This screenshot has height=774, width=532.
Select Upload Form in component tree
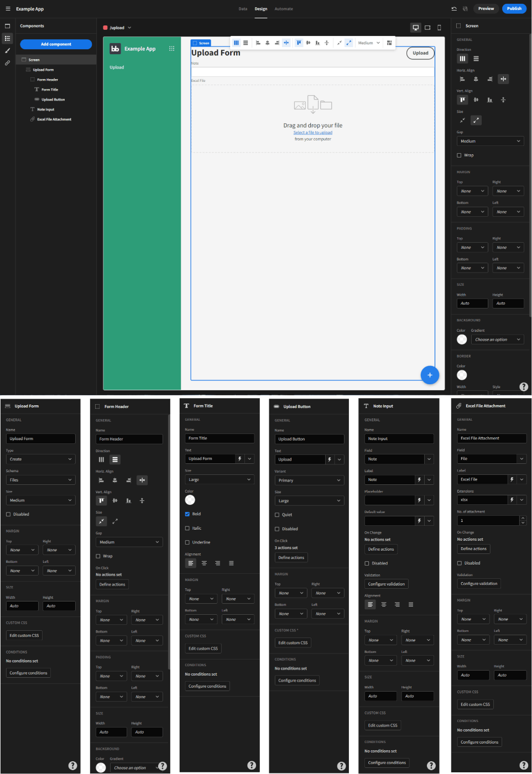(x=43, y=70)
